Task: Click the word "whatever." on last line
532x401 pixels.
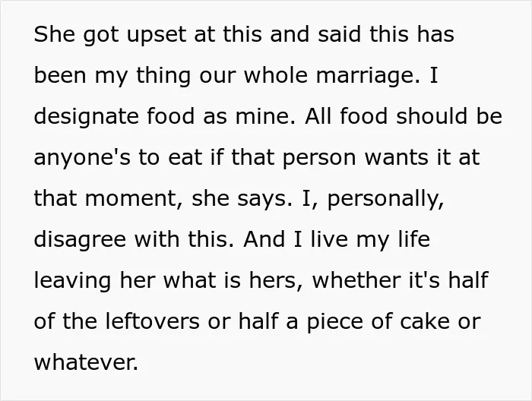Action: (86, 362)
